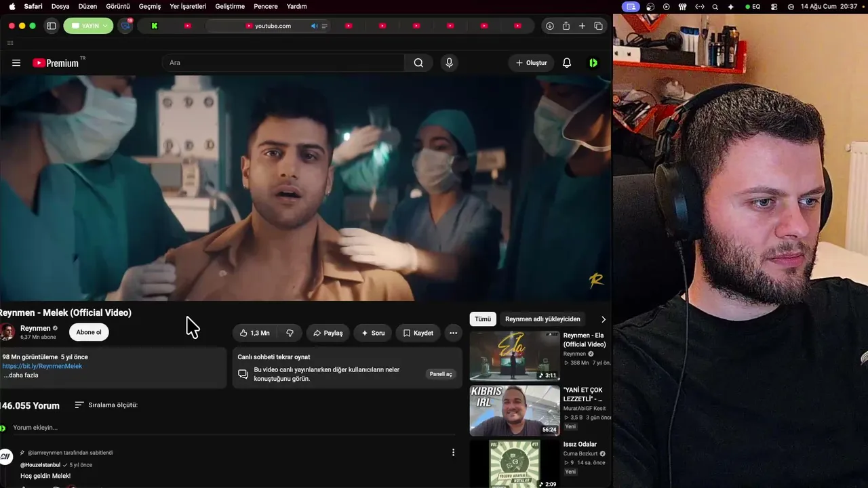Open the Safari extension with red badge

click(x=125, y=26)
